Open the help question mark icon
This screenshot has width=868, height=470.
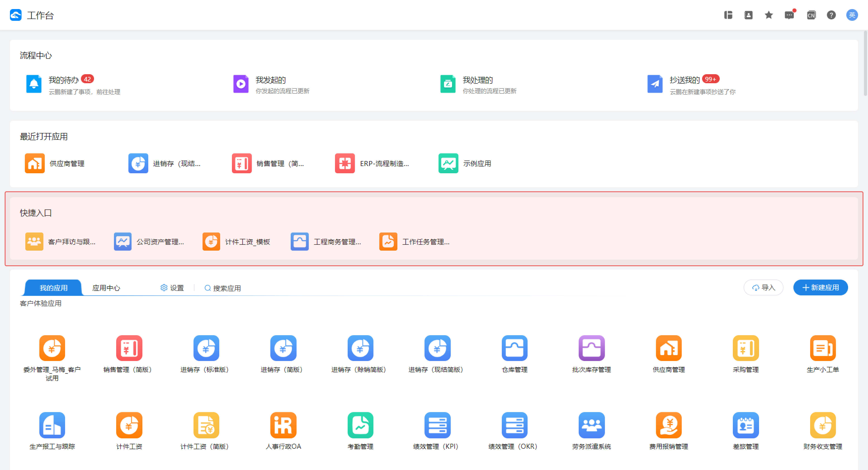click(831, 15)
